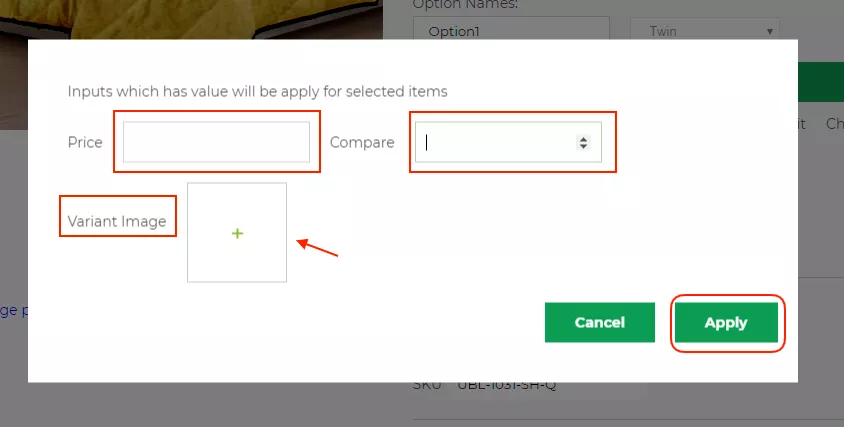Focus the Price input field

216,142
